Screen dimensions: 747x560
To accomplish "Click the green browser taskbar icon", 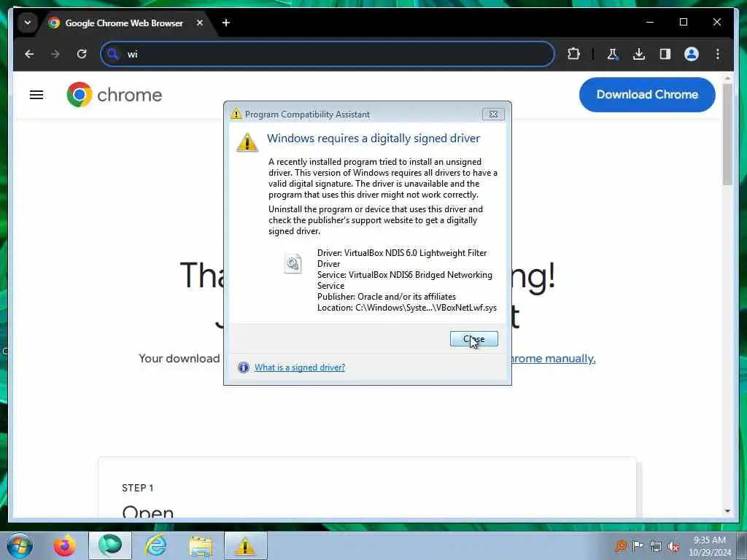I will [110, 545].
